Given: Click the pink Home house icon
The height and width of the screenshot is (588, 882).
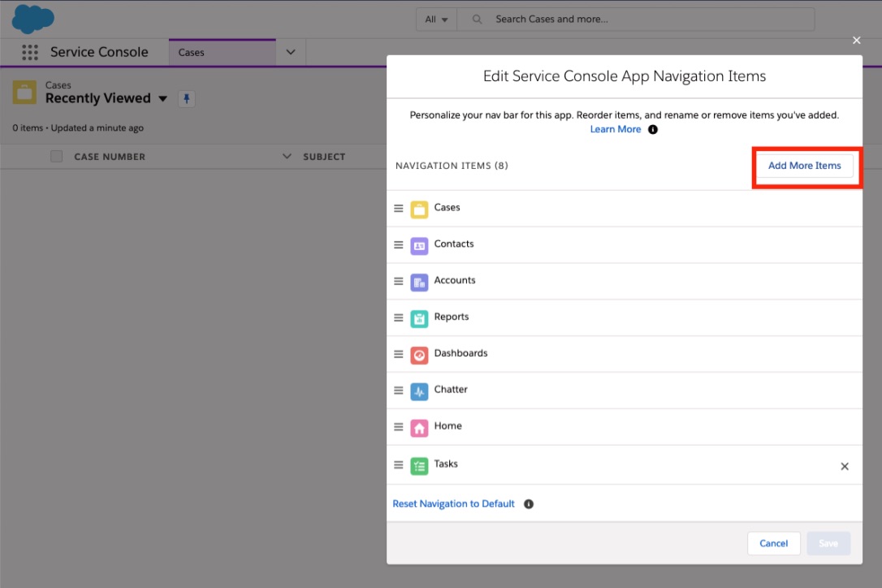Looking at the screenshot, I should pyautogui.click(x=419, y=428).
